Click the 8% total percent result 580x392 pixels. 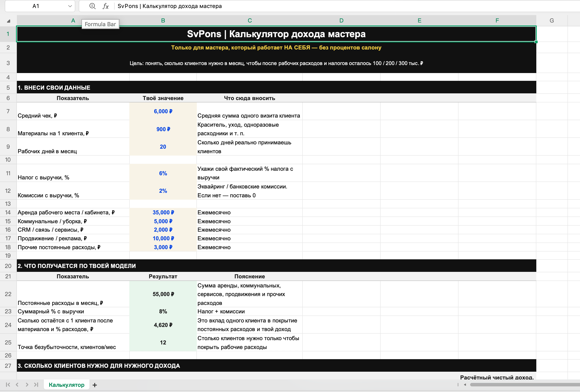coord(163,311)
